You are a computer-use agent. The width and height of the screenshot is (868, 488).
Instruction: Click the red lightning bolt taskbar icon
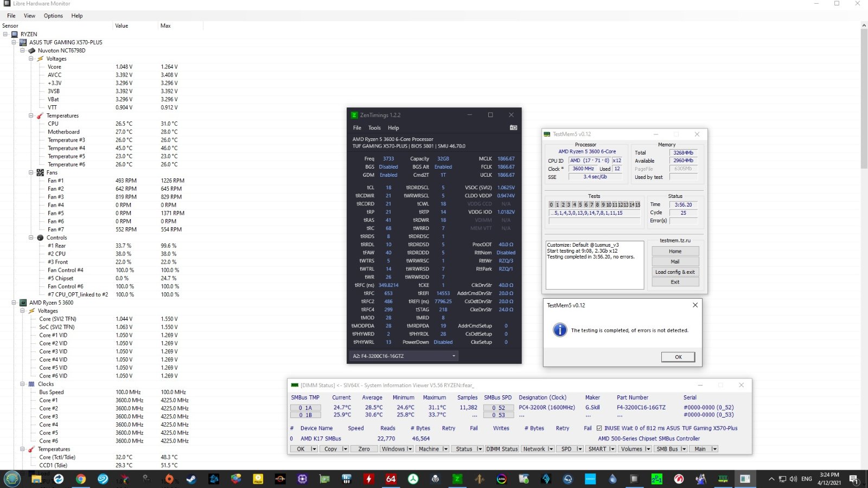click(x=369, y=479)
